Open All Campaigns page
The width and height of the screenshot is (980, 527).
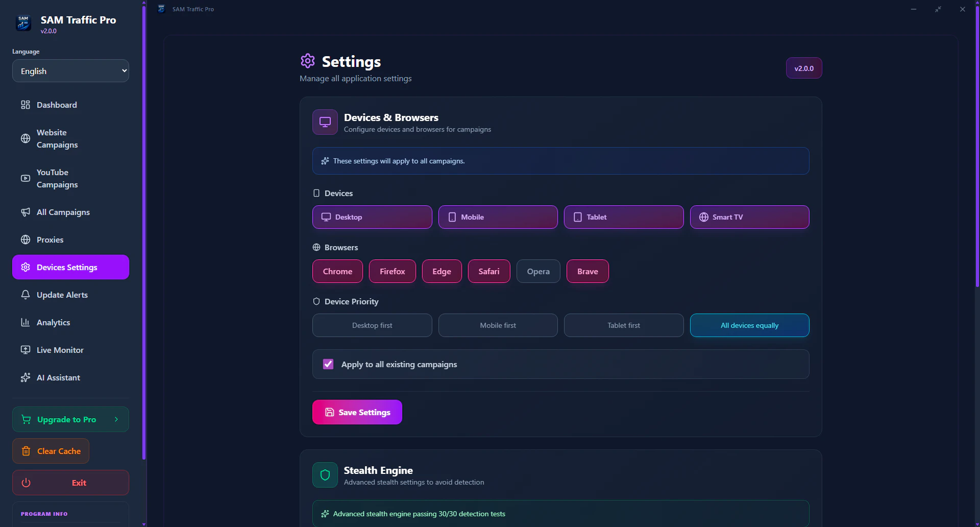(70, 212)
